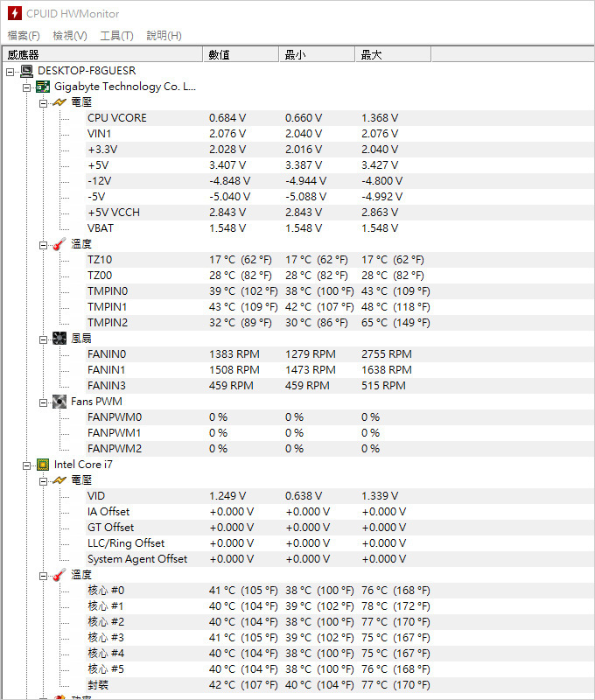Viewport: 595px width, 700px height.
Task: Click the 最大 column header
Action: (x=393, y=54)
